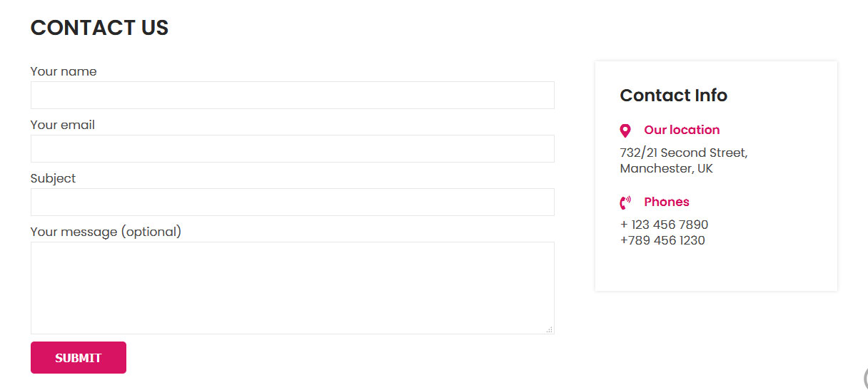The image size is (868, 390).
Task: Submit the contact form
Action: (79, 358)
